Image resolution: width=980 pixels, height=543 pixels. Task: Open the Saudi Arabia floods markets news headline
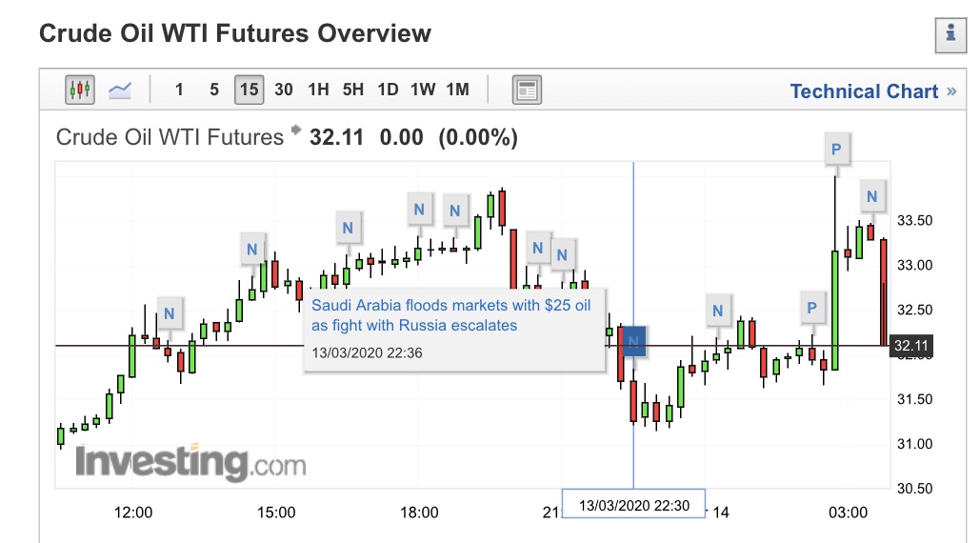451,315
